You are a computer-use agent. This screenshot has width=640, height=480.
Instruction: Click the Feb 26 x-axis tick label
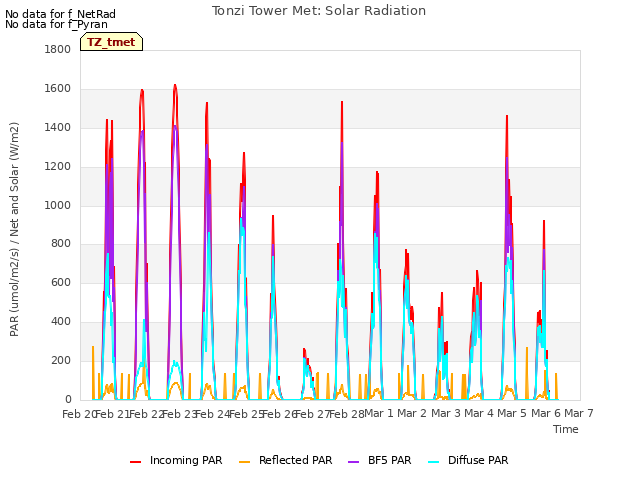coord(279,414)
